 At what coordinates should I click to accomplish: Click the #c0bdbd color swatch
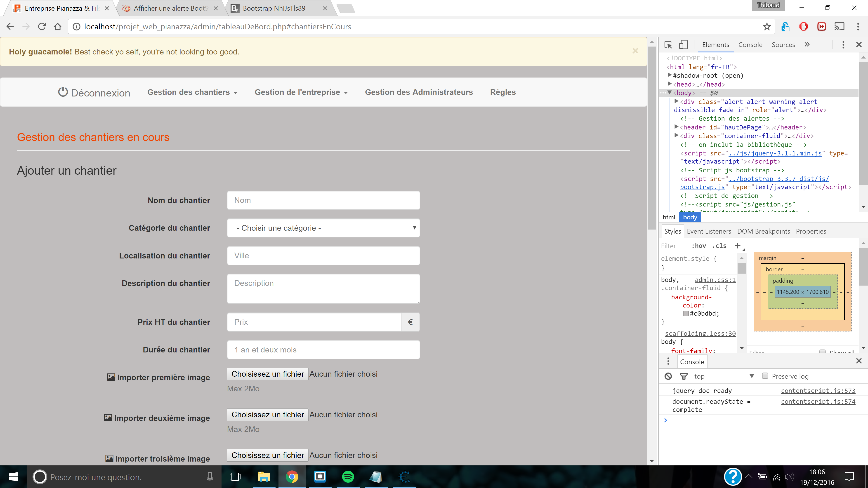[686, 313]
